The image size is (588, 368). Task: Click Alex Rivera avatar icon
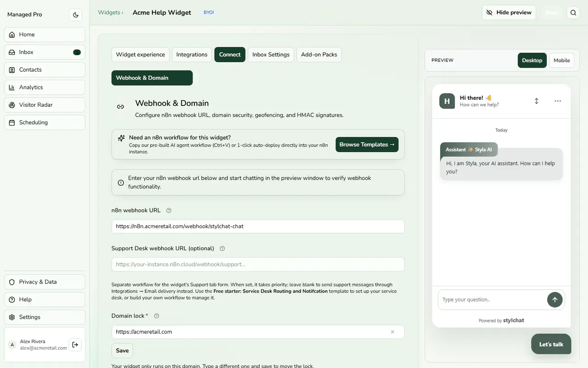[x=12, y=345]
